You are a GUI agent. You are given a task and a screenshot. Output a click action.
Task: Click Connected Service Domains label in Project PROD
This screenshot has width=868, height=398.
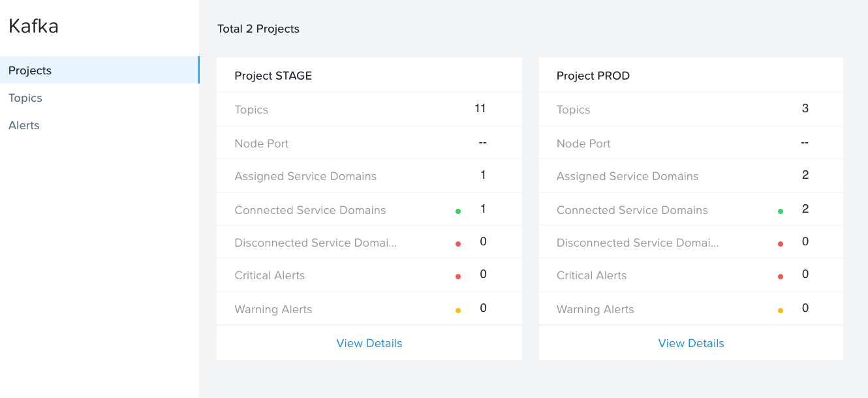(x=632, y=210)
